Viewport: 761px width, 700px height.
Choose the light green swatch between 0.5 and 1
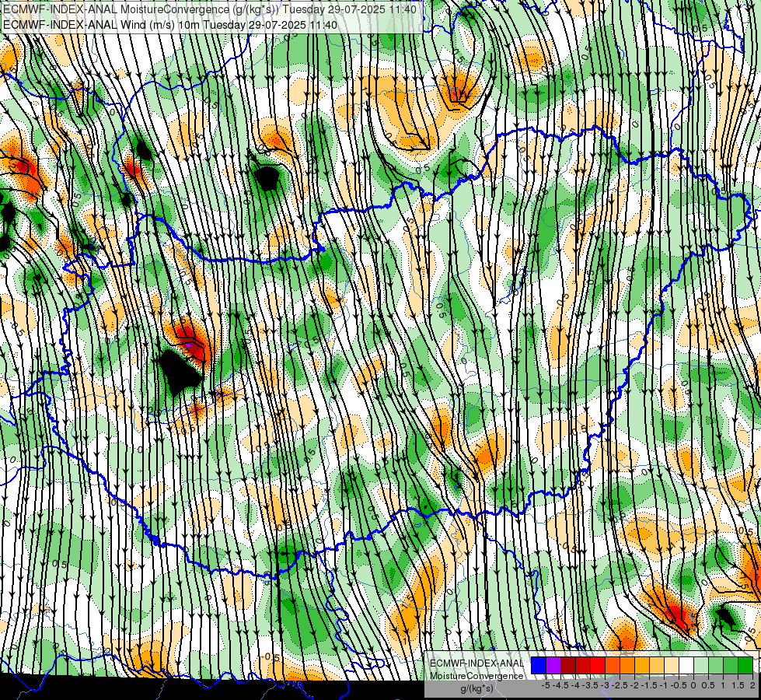(x=716, y=666)
